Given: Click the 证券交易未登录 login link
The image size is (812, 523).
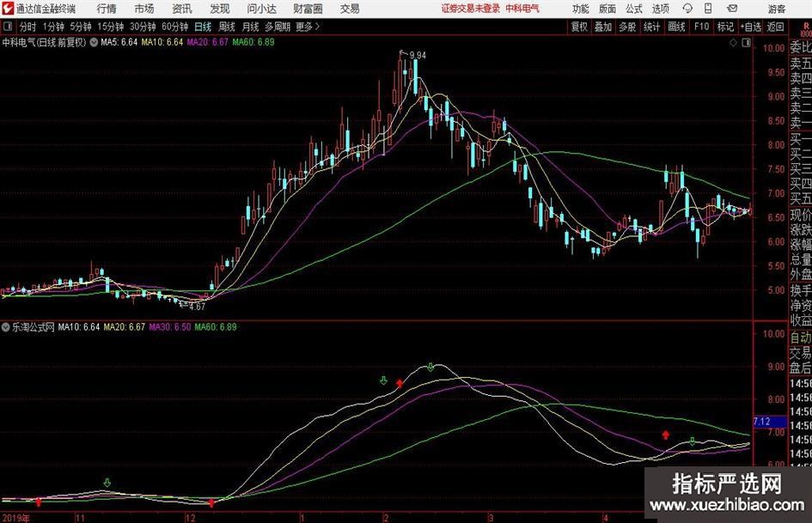Looking at the screenshot, I should [470, 9].
